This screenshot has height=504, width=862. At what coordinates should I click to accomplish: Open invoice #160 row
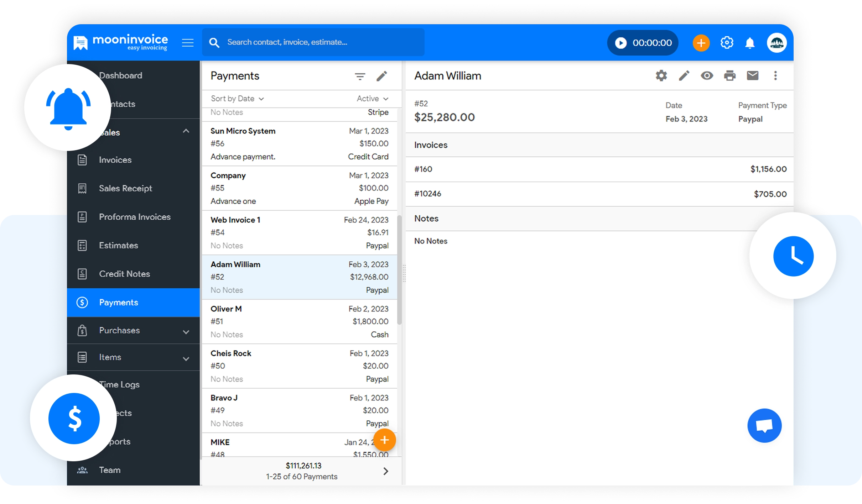(x=600, y=169)
